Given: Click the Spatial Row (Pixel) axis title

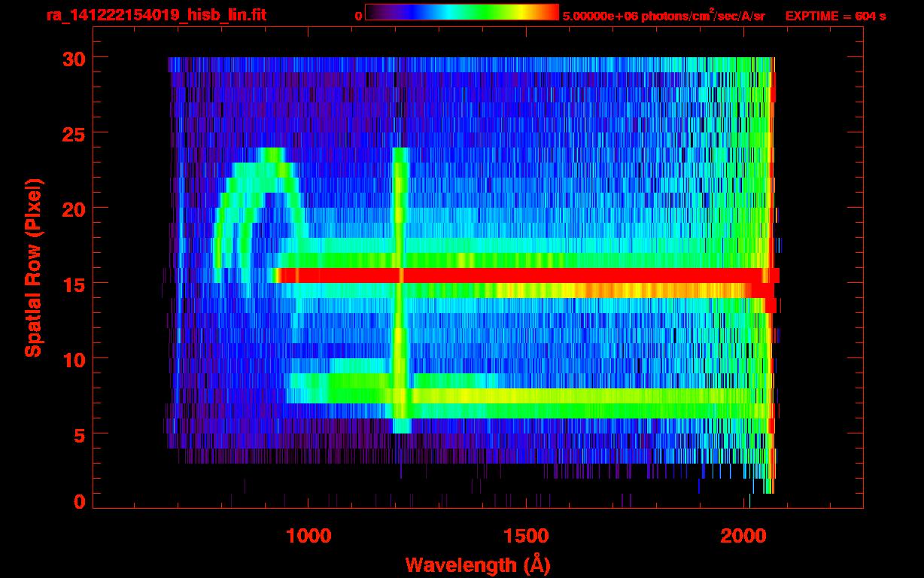Looking at the screenshot, I should coord(34,268).
